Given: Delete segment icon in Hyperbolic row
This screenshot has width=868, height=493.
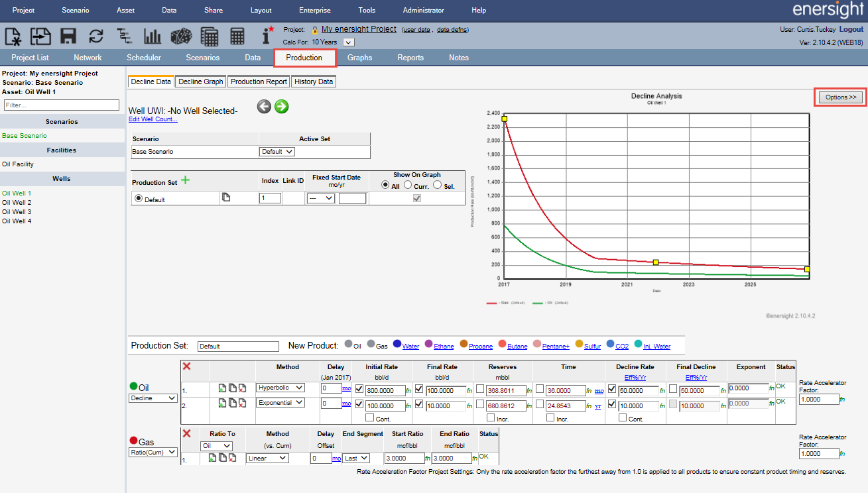Looking at the screenshot, I should (242, 387).
